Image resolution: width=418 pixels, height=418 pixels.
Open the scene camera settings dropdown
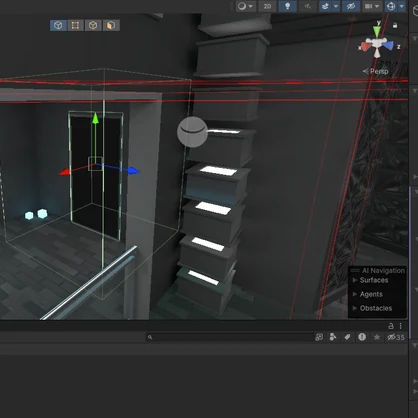coord(372,6)
